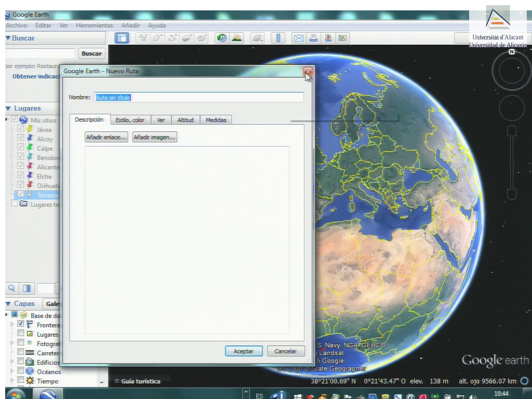Image resolution: width=532 pixels, height=399 pixels.
Task: Click the Añadir enlace... button
Action: click(106, 137)
